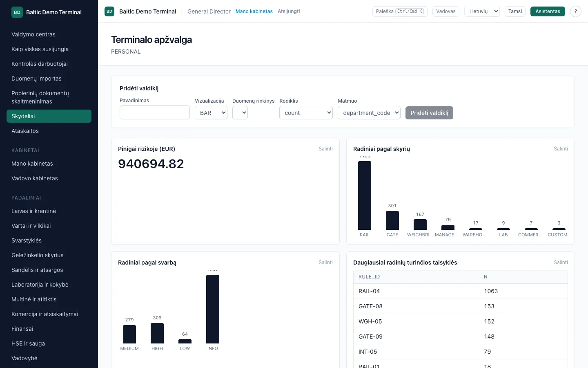Click the BD logo badge in the dark sidebar

click(17, 12)
